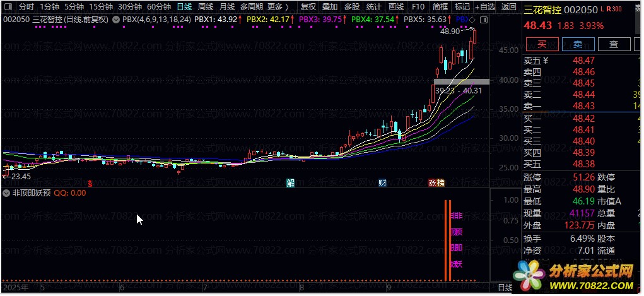Viewport: 644px width, 296px height.
Task: Select the 15分钟 period
Action: [101, 6]
